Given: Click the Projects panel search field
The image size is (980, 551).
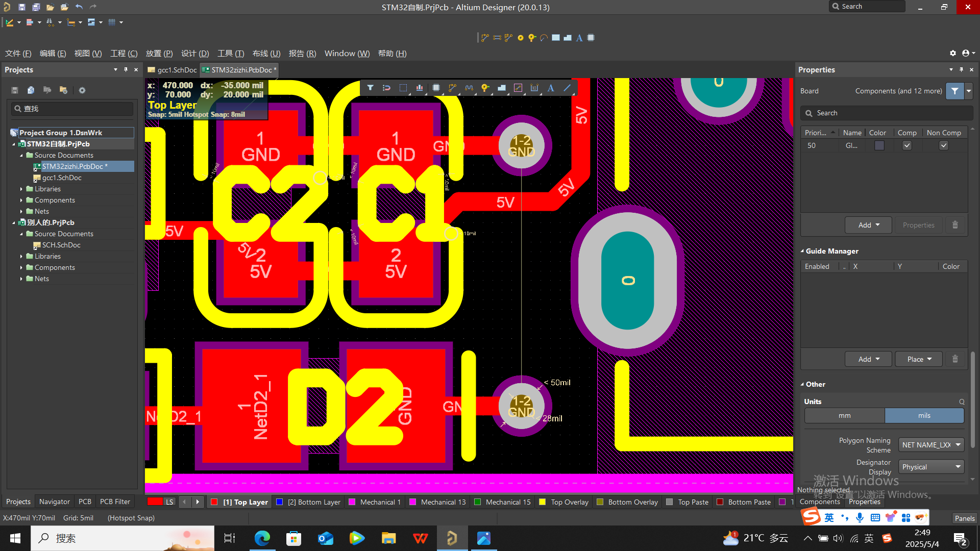Looking at the screenshot, I should 72,109.
